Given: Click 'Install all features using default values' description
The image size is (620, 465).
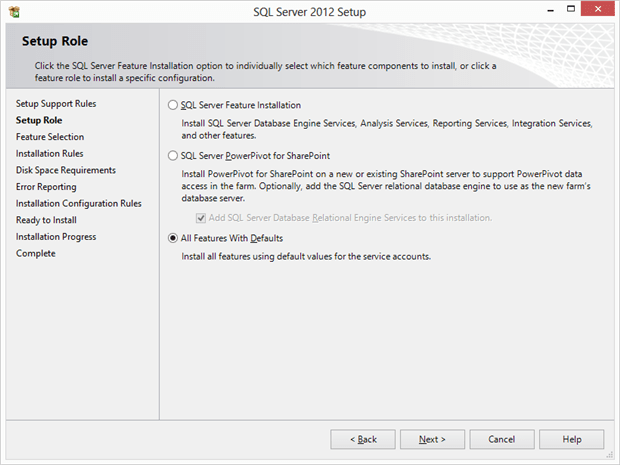Looking at the screenshot, I should (306, 257).
